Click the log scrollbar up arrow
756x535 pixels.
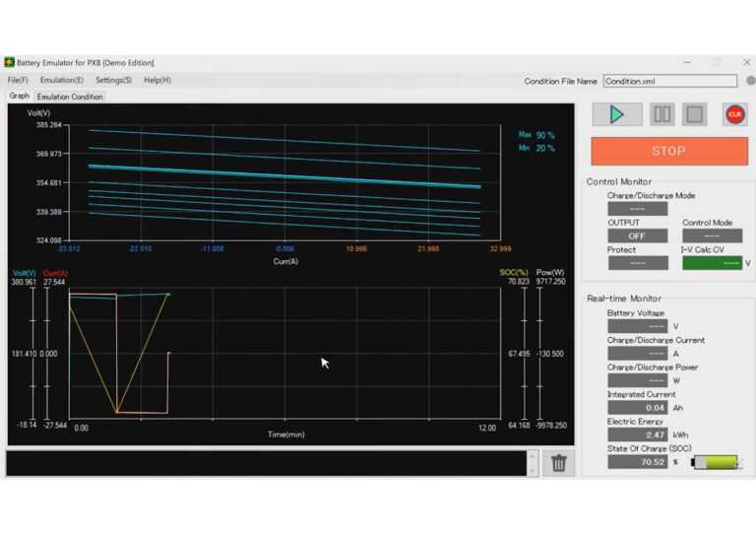coord(533,456)
